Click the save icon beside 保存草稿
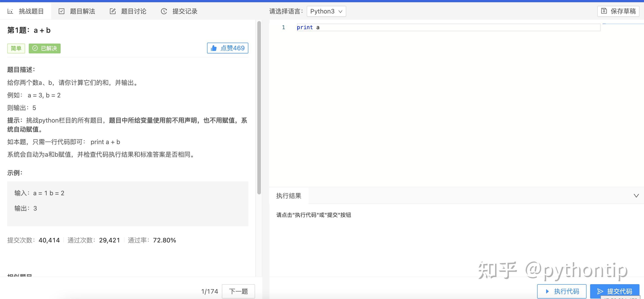 pos(604,11)
